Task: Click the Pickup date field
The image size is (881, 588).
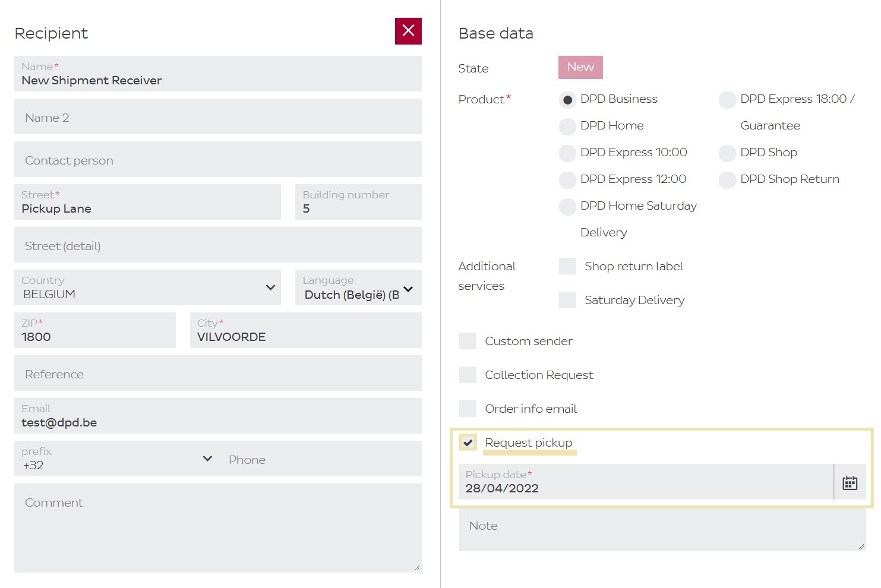Action: pyautogui.click(x=646, y=482)
